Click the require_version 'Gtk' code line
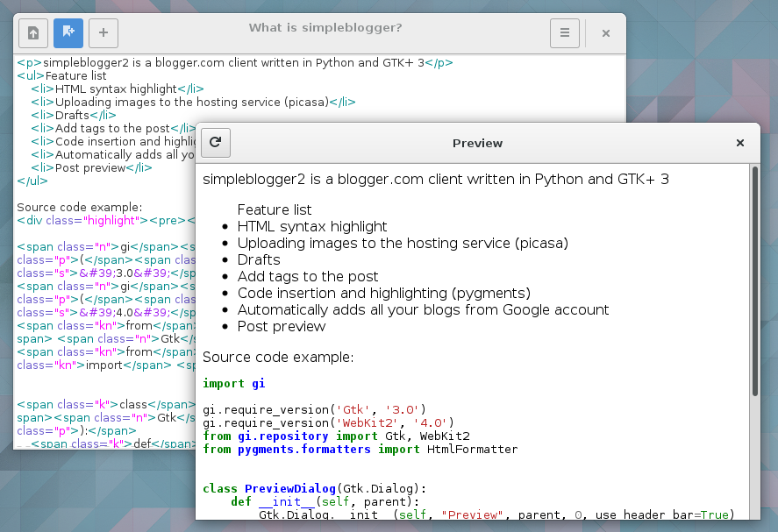778x532 pixels. pos(314,409)
